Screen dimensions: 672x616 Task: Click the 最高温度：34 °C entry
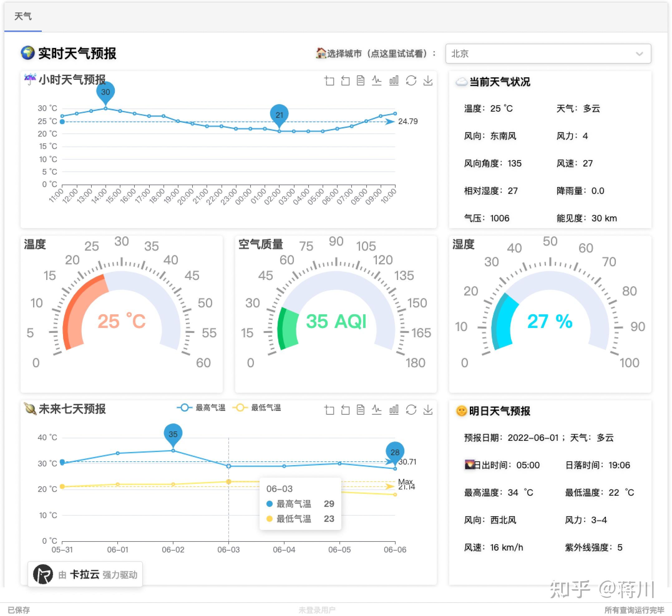tap(499, 493)
